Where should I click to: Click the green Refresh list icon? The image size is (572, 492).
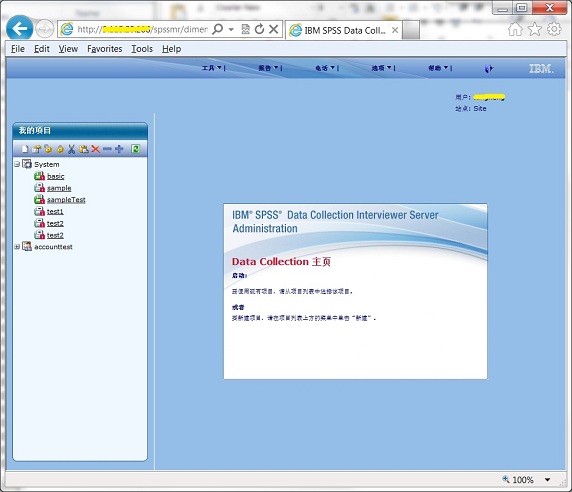[x=135, y=149]
